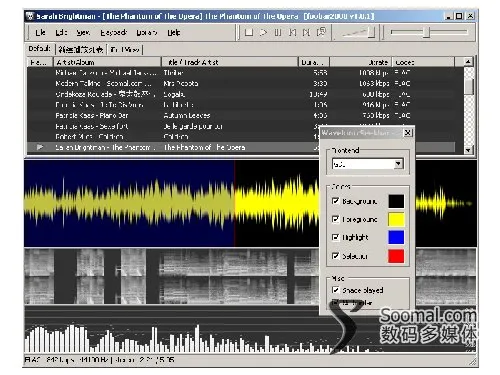Image resolution: width=500 pixels, height=375 pixels.
Task: Sort by the Bitrate column header
Action: (x=361, y=62)
